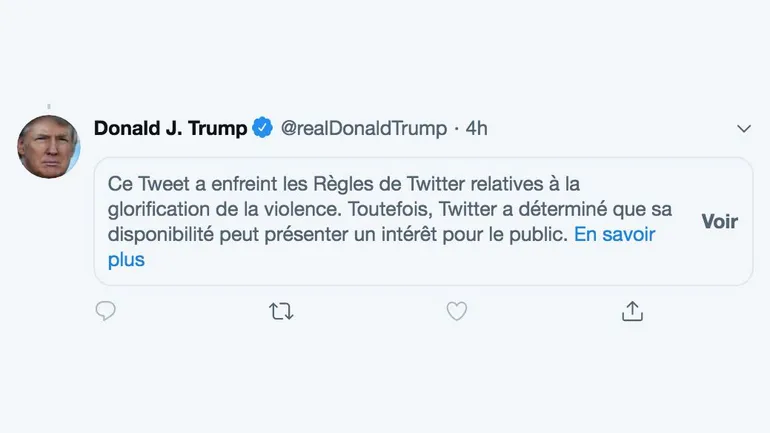This screenshot has width=770, height=433.
Task: Click the blue verified badge
Action: pos(262,128)
